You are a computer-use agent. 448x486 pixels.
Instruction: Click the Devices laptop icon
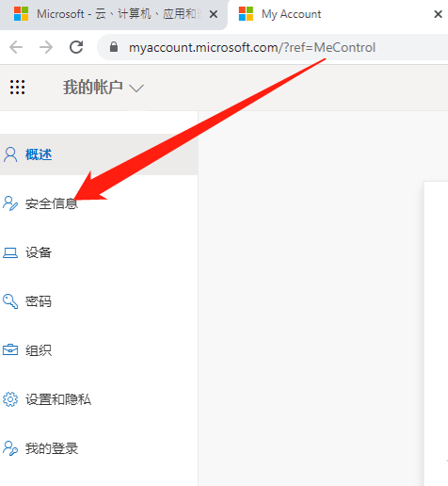[10, 252]
